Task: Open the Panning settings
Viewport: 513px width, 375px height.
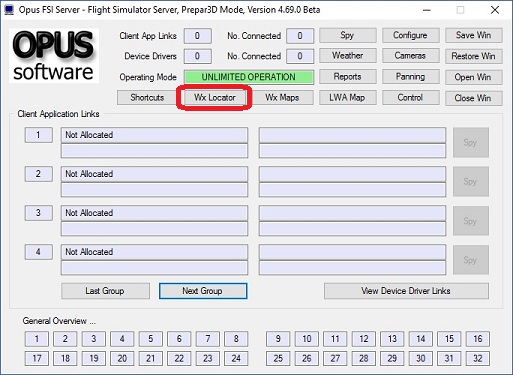Action: [410, 77]
